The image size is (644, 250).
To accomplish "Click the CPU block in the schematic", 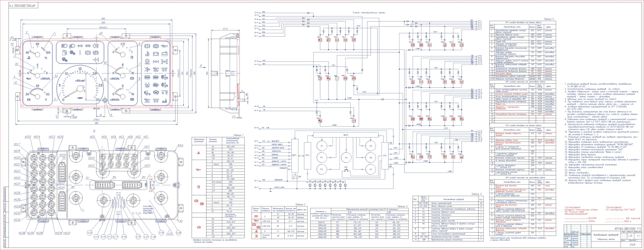I will (307, 155).
